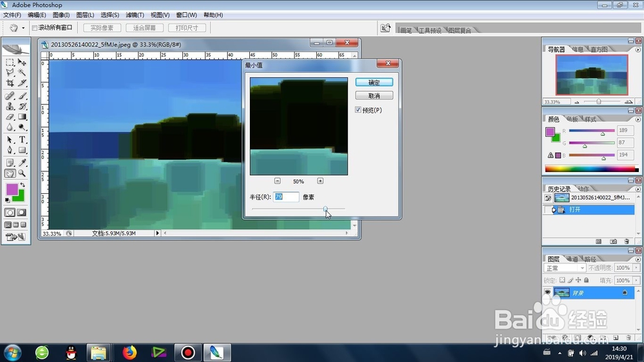Select the Rectangular Marquee tool
644x362 pixels.
click(x=10, y=62)
